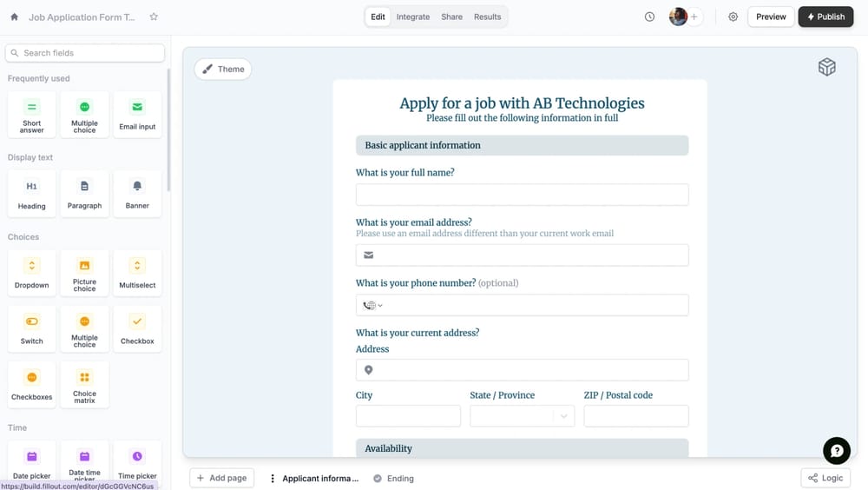Screen dimensions: 868x490
Task: Click the Search fields input
Action: (85, 53)
